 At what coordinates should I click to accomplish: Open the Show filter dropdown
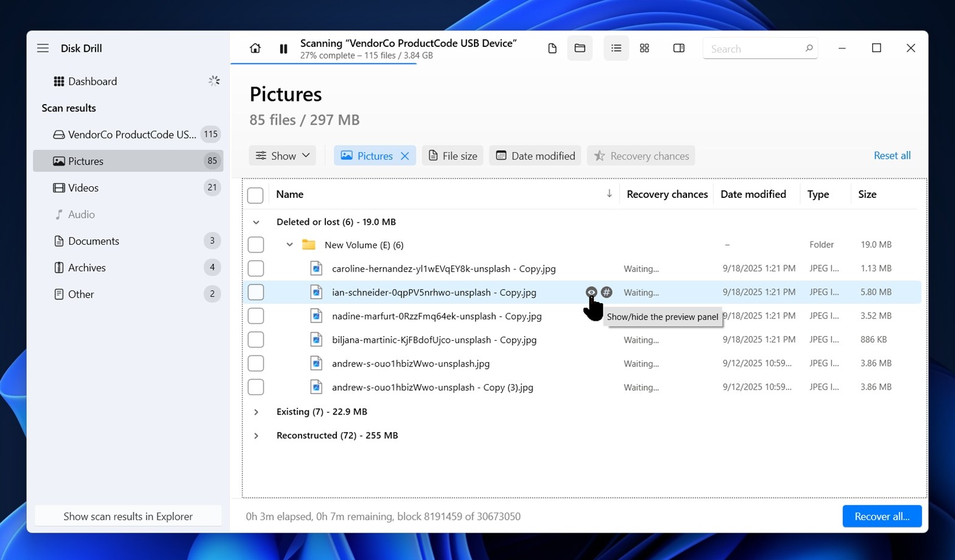click(283, 156)
